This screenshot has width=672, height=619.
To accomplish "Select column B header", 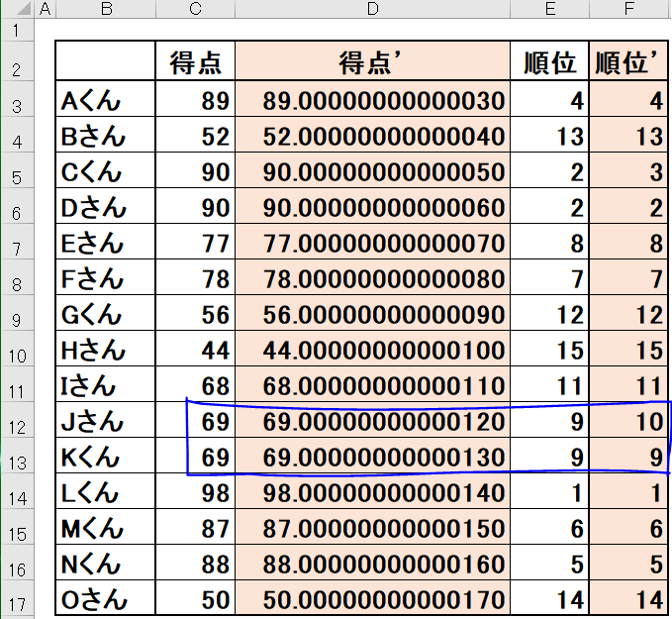I will coord(106,9).
